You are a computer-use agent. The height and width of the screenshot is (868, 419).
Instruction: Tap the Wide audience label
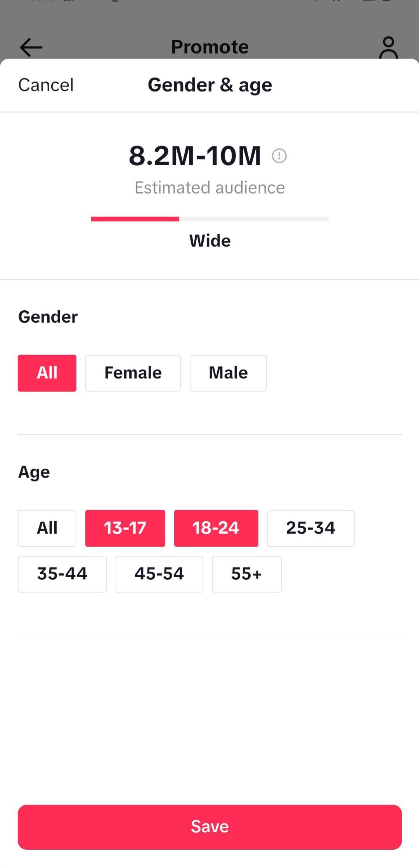click(209, 241)
